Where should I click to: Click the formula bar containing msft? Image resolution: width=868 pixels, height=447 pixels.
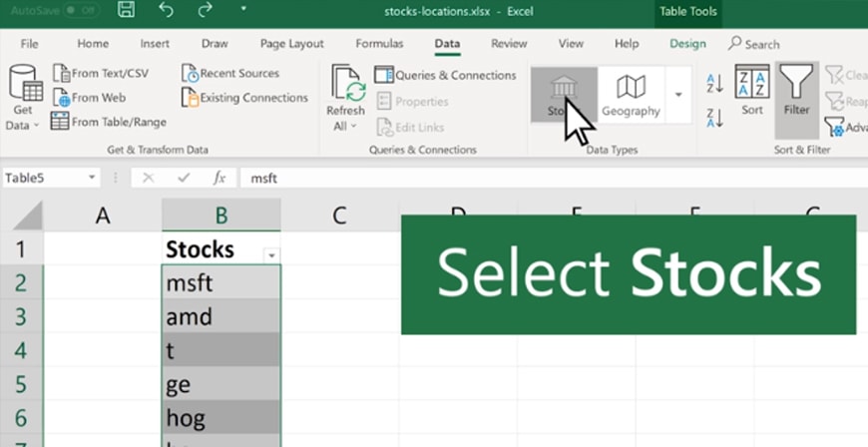coord(554,178)
